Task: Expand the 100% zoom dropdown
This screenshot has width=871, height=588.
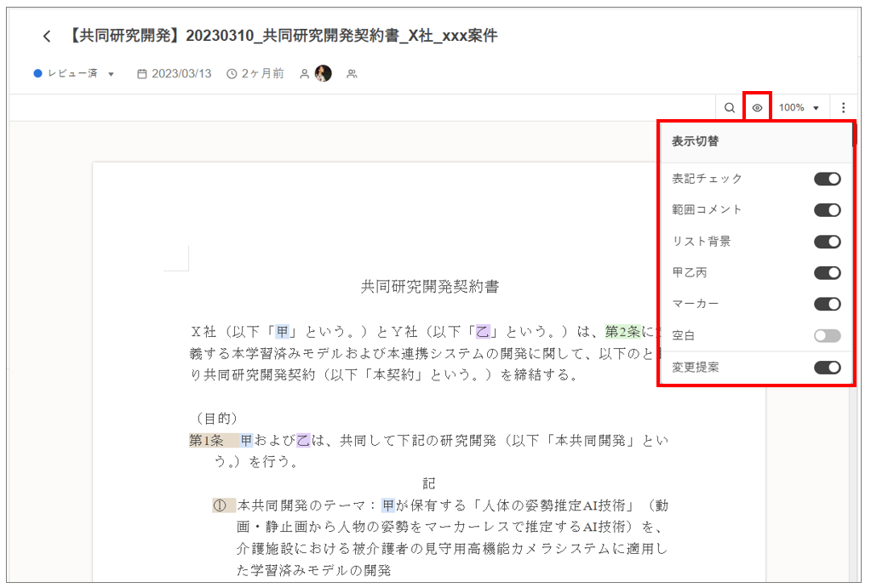Action: (799, 108)
